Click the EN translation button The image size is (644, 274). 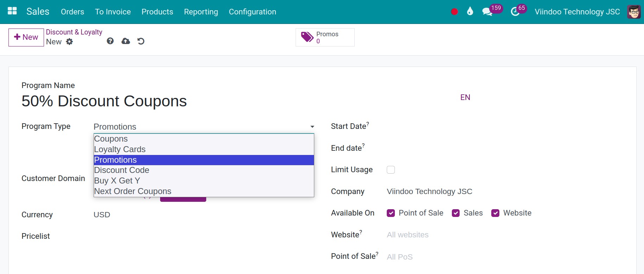[x=465, y=98]
